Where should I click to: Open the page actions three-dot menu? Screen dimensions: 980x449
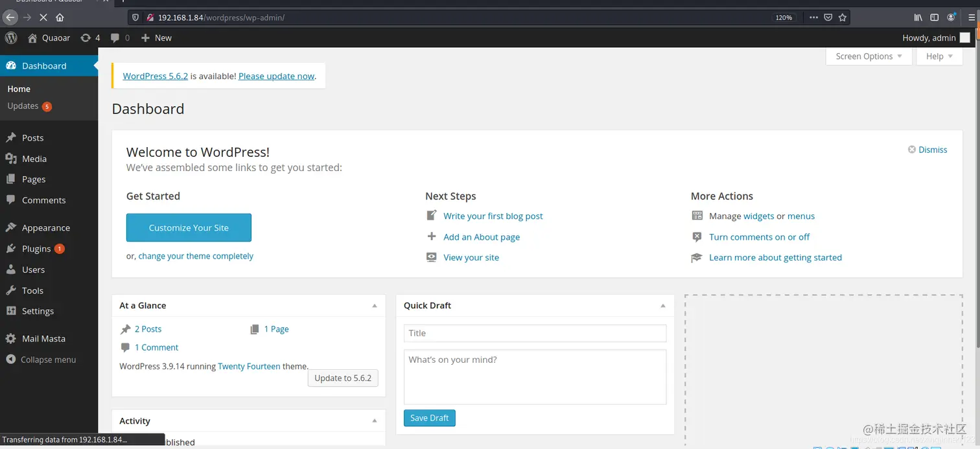[813, 17]
